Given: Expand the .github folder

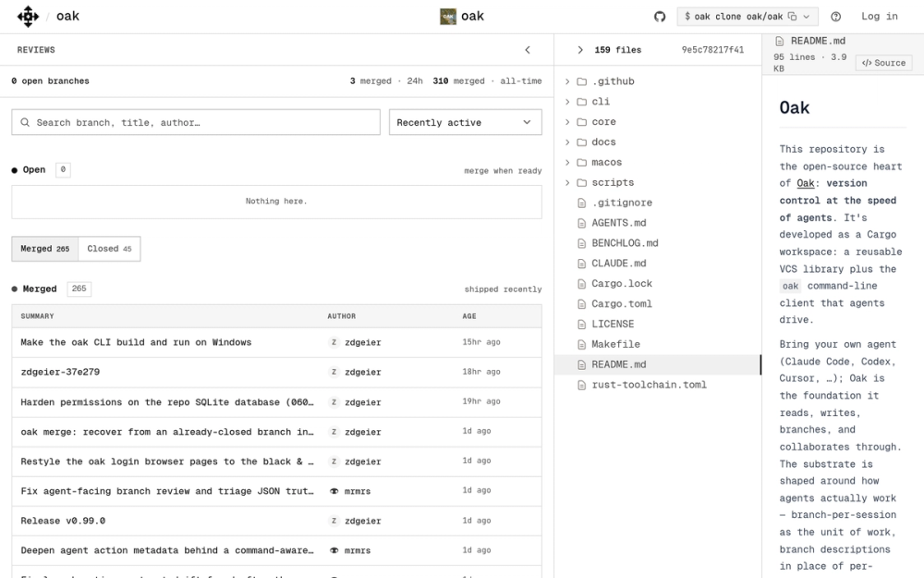Looking at the screenshot, I should click(x=567, y=81).
